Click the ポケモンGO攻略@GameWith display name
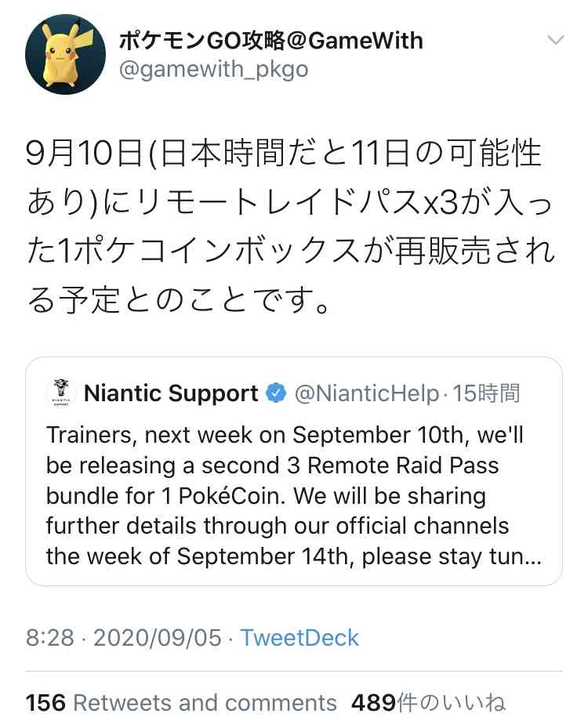Screen dimensions: 588x728 click(270, 39)
